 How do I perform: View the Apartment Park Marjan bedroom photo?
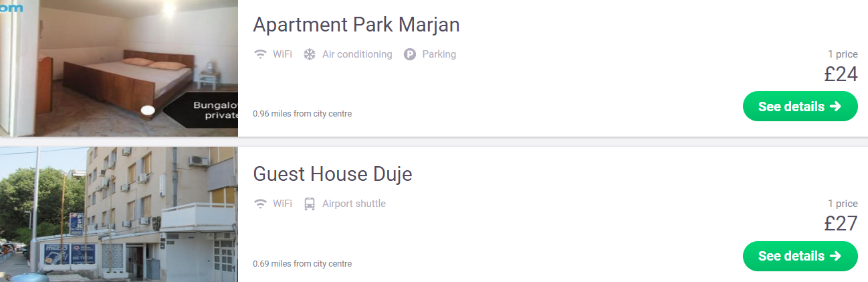pos(119,68)
